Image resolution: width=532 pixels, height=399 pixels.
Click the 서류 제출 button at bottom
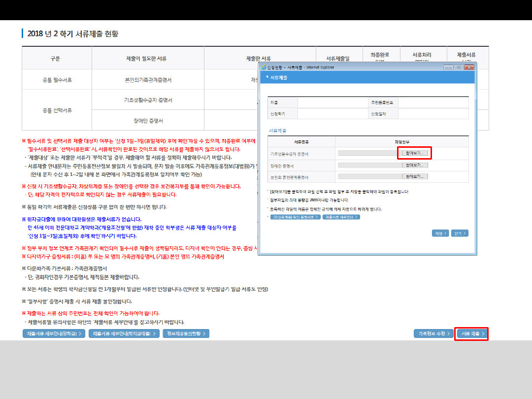click(472, 333)
